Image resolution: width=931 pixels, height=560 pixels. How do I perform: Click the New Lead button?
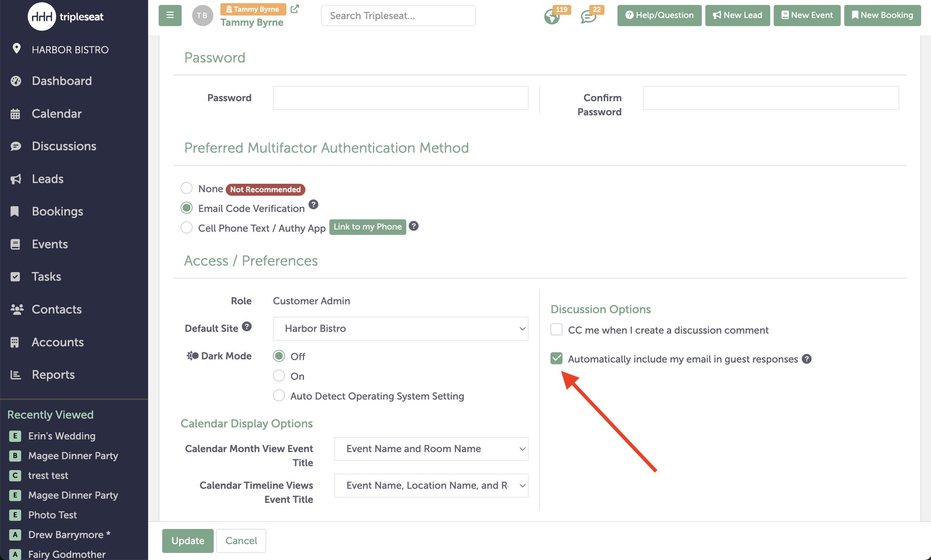tap(737, 16)
